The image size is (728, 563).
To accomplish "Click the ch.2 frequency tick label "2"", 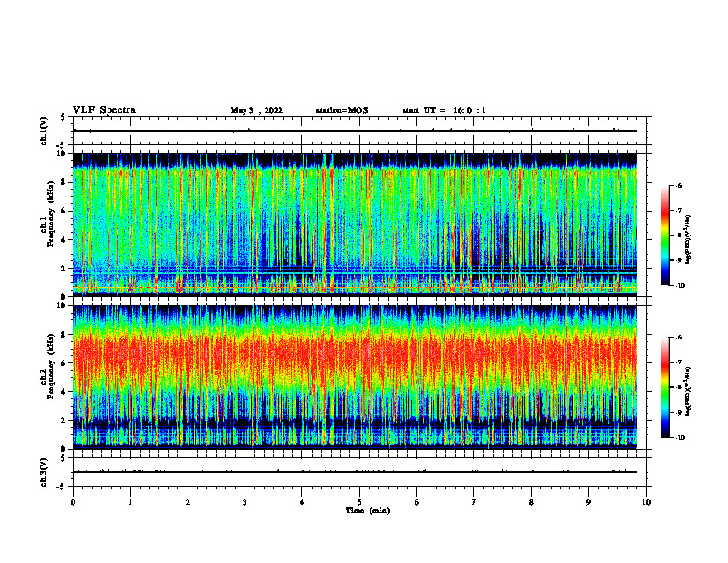I will tap(63, 420).
